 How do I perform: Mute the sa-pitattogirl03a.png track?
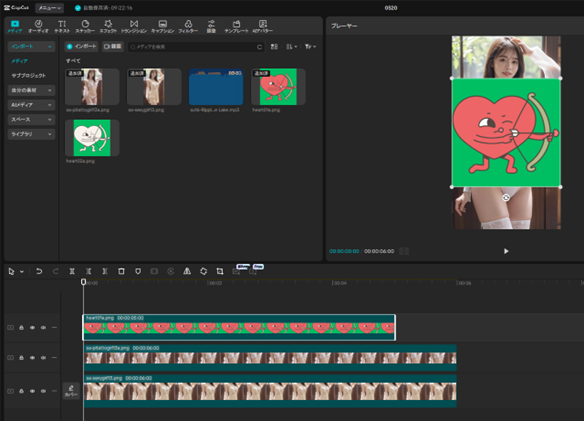click(43, 358)
